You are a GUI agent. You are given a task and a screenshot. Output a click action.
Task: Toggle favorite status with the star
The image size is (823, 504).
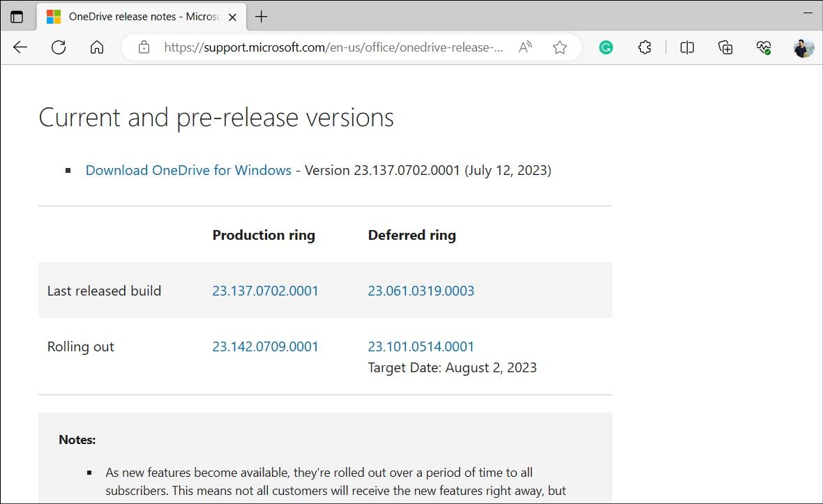point(560,47)
